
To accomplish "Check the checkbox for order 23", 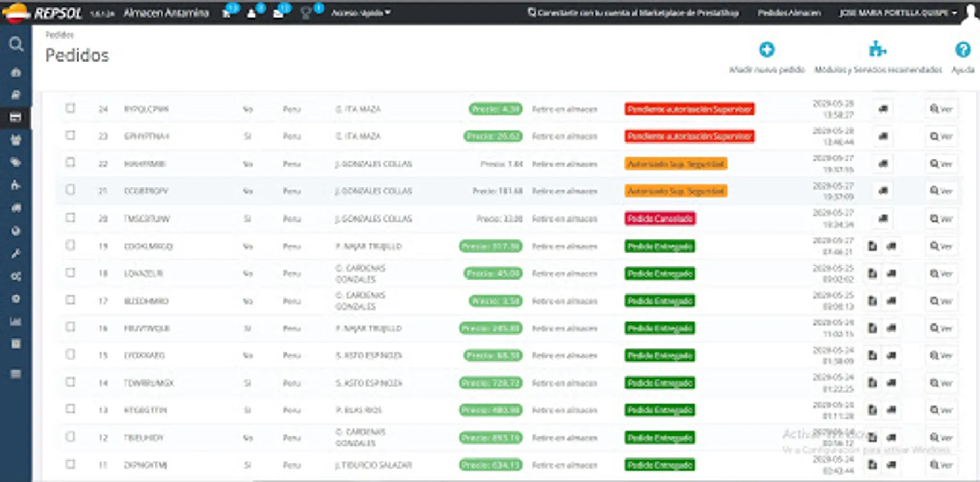I will 70,135.
